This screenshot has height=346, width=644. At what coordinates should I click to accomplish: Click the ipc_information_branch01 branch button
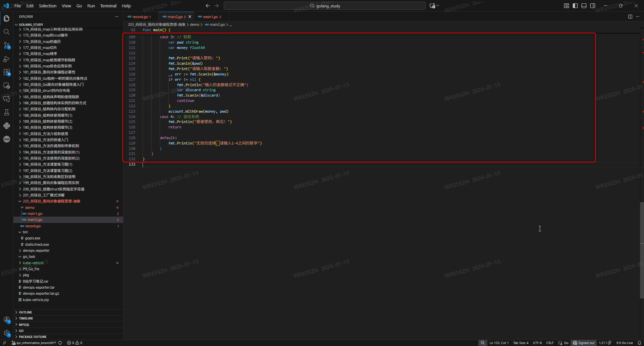[34, 343]
